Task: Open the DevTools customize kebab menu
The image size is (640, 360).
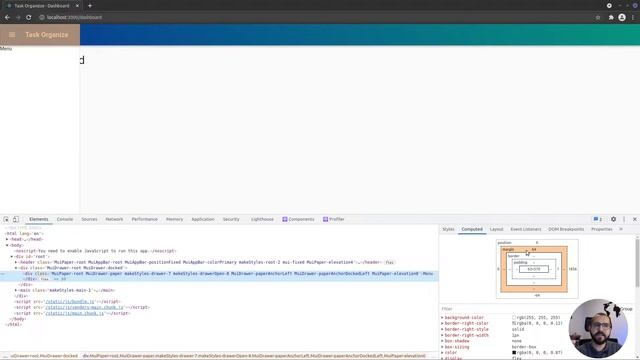Action: (624, 219)
